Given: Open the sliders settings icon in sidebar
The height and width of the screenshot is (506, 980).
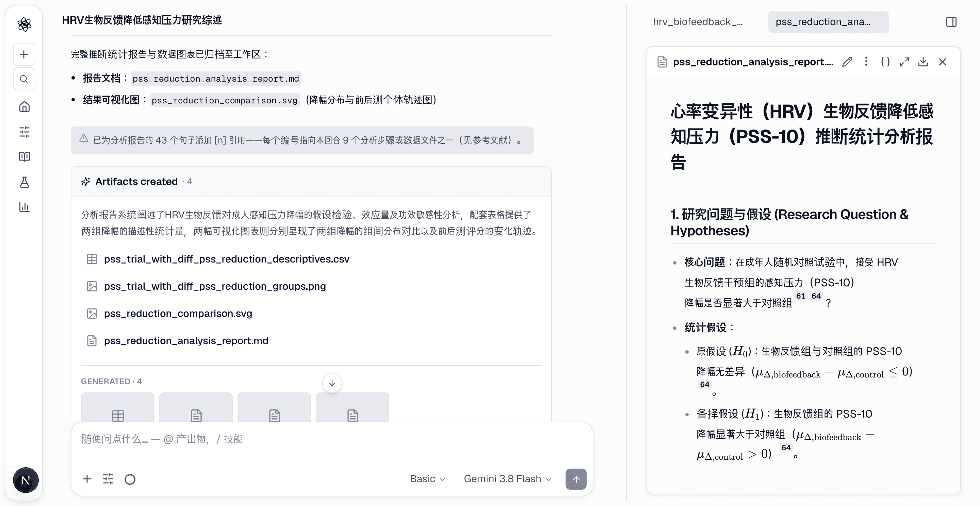Looking at the screenshot, I should [x=24, y=132].
